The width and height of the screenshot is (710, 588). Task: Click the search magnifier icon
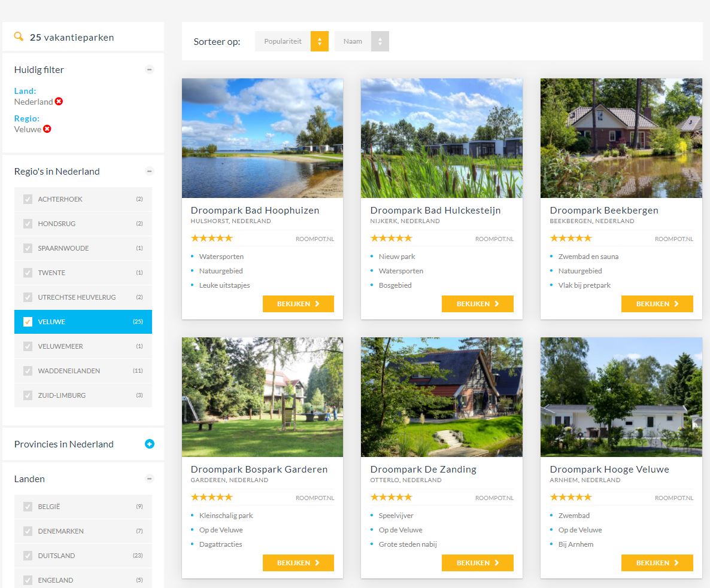pos(19,37)
